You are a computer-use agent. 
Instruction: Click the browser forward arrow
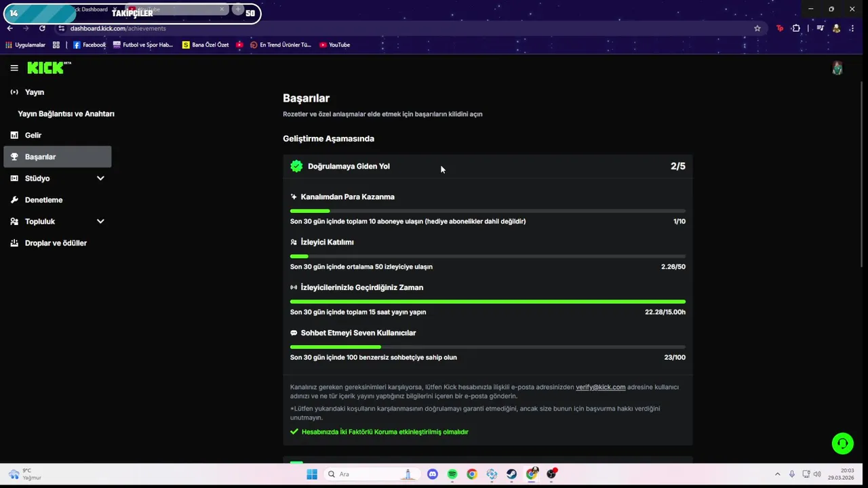coord(26,28)
